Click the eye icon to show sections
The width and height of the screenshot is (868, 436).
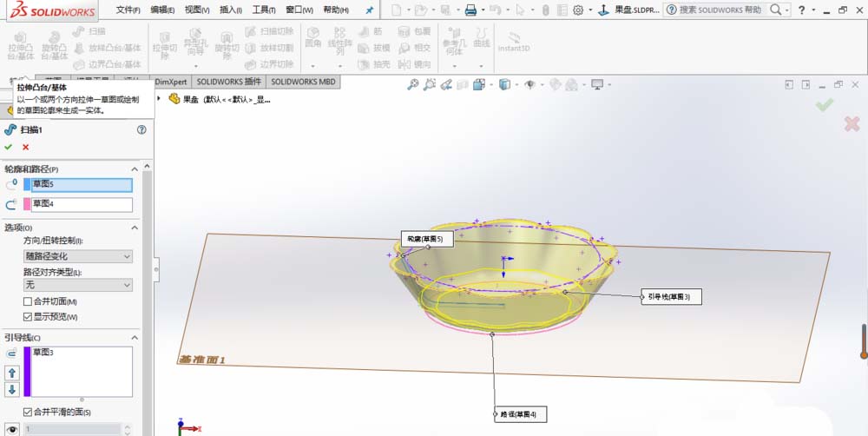[11, 429]
